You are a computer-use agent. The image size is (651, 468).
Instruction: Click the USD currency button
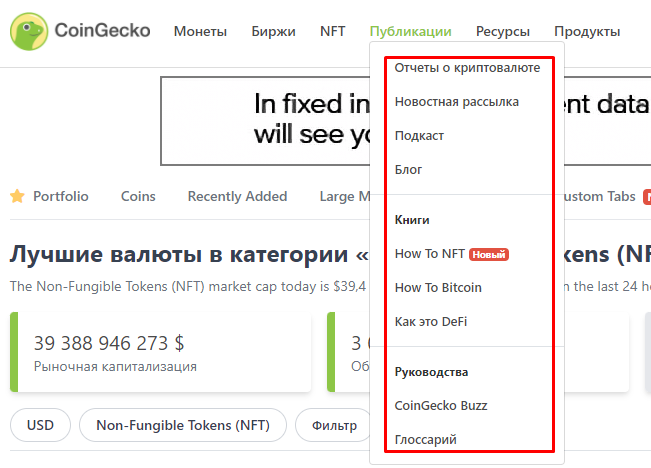tap(40, 425)
